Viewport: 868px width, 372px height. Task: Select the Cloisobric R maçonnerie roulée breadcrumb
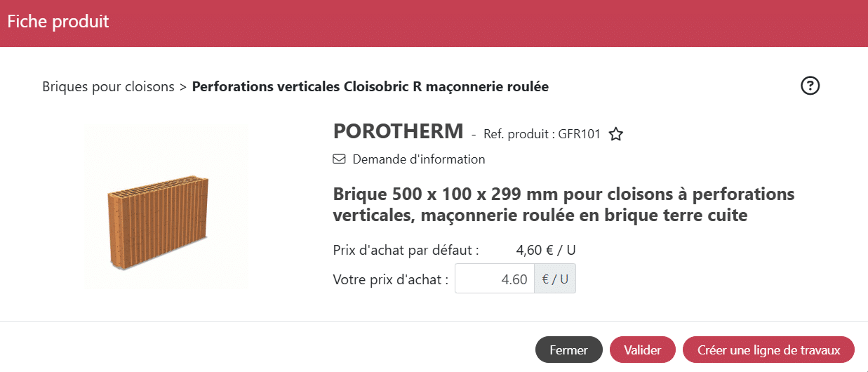[370, 87]
